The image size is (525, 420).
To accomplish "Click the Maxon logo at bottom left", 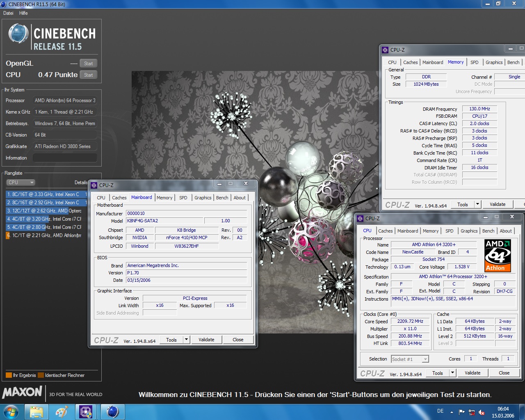I will coord(22,392).
